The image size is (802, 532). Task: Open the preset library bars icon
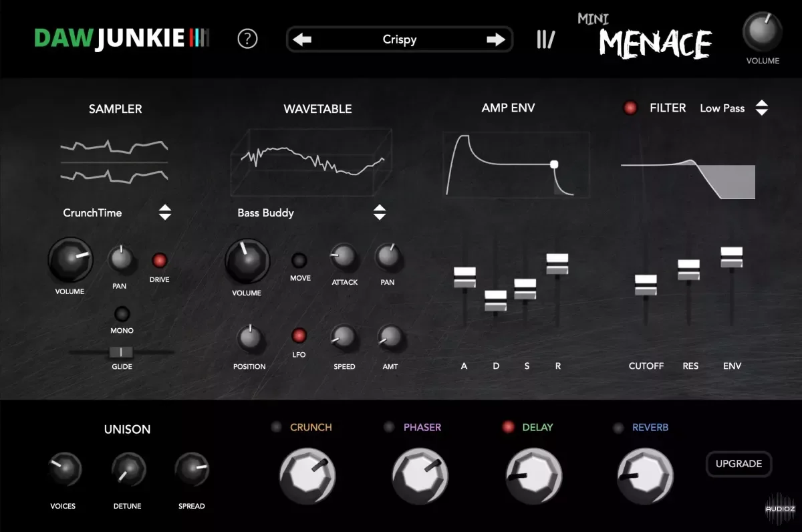tap(545, 39)
